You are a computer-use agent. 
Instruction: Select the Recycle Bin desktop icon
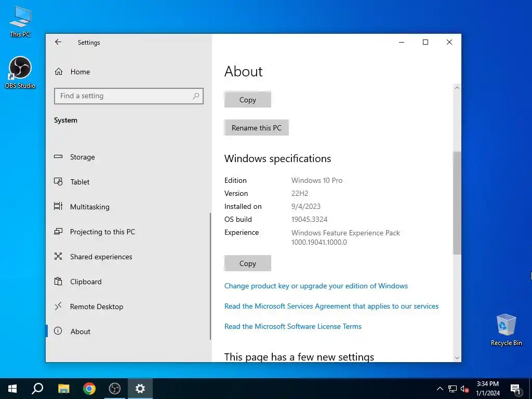pyautogui.click(x=506, y=330)
